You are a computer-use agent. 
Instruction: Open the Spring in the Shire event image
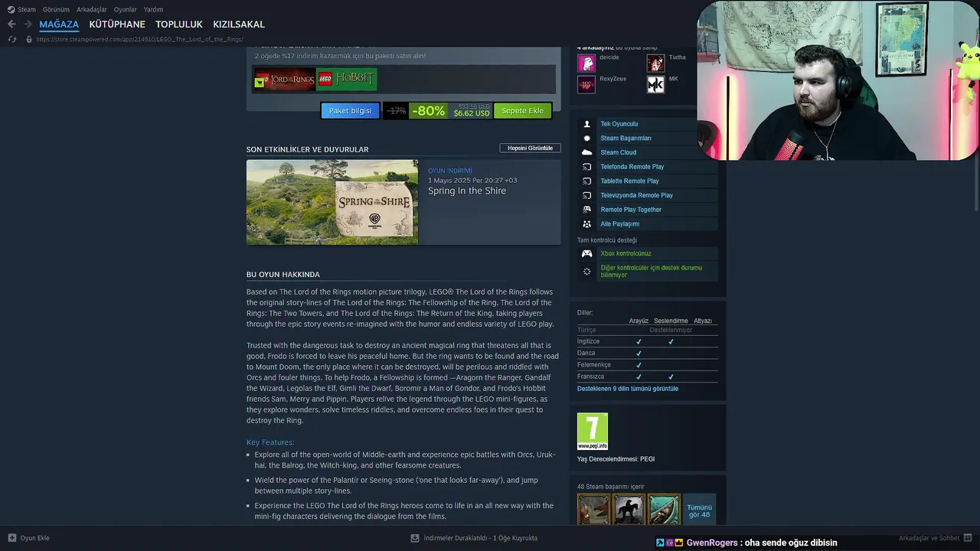pyautogui.click(x=332, y=202)
